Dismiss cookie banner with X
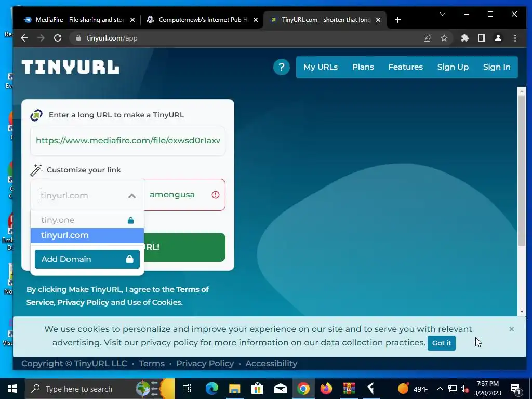The height and width of the screenshot is (399, 532). click(x=512, y=329)
